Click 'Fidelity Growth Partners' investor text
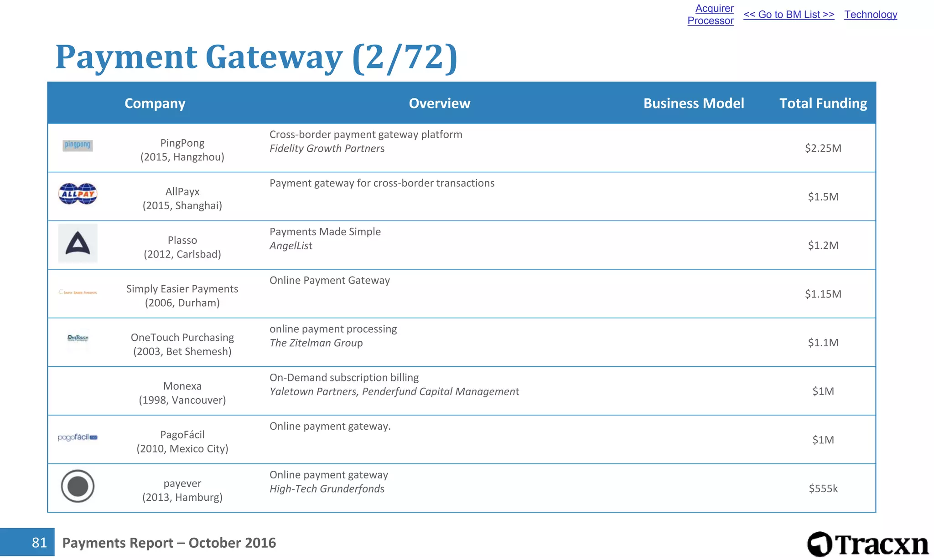The width and height of the screenshot is (934, 560). (327, 149)
